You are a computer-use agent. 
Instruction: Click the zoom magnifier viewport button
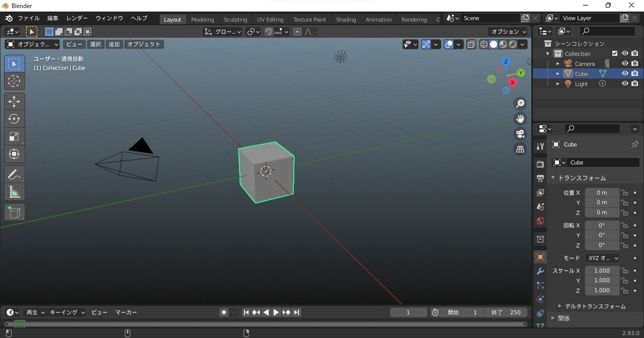520,104
